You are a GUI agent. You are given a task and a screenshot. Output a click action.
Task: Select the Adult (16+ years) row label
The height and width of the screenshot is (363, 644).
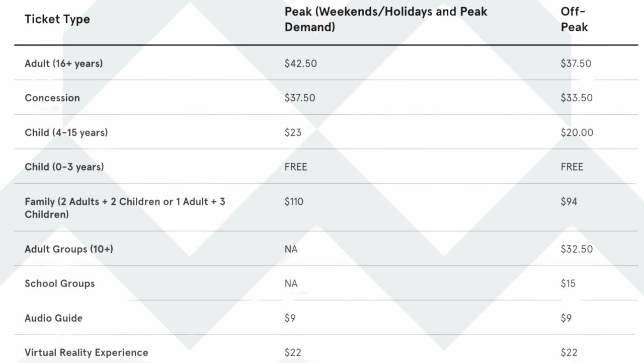click(x=63, y=63)
